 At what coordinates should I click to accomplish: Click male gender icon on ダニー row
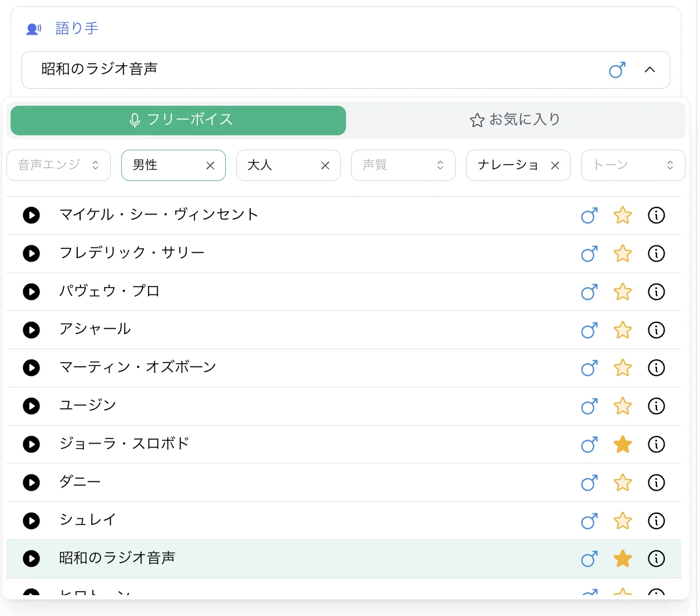click(x=589, y=483)
